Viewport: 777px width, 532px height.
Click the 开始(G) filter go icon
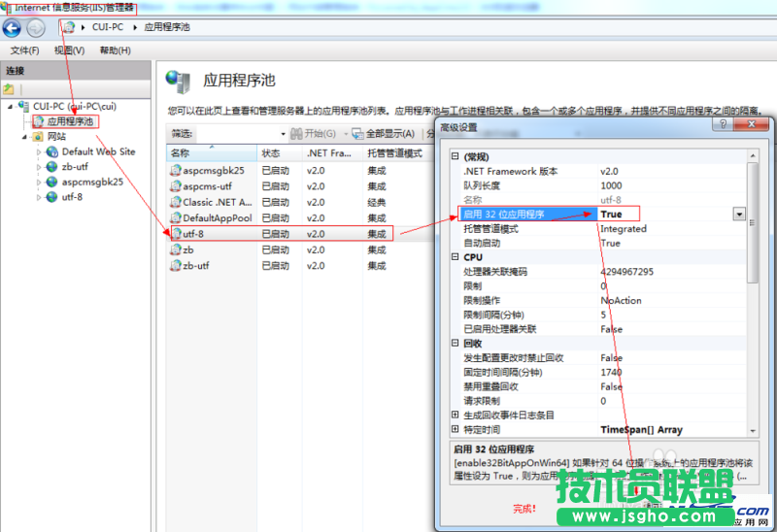pos(296,133)
